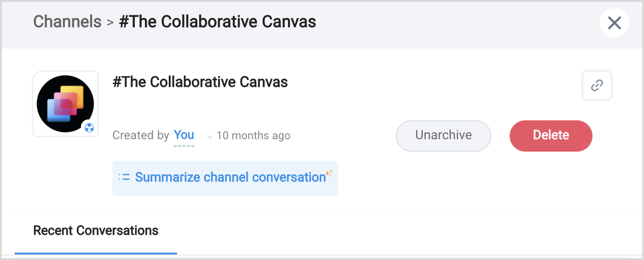644x260 pixels.
Task: Click the dashed underline beneath You
Action: 184,146
